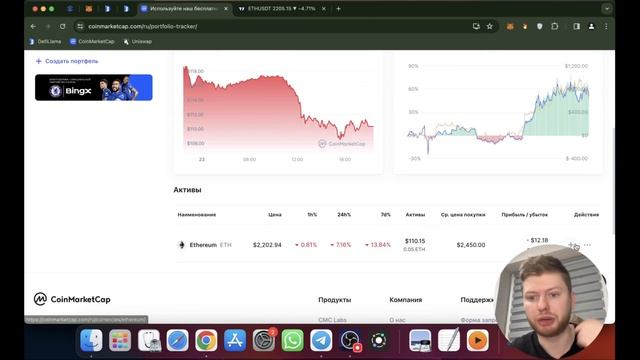The height and width of the screenshot is (360, 640).
Task: Close the CoinMarketCap portfolio tab
Action: click(226, 9)
